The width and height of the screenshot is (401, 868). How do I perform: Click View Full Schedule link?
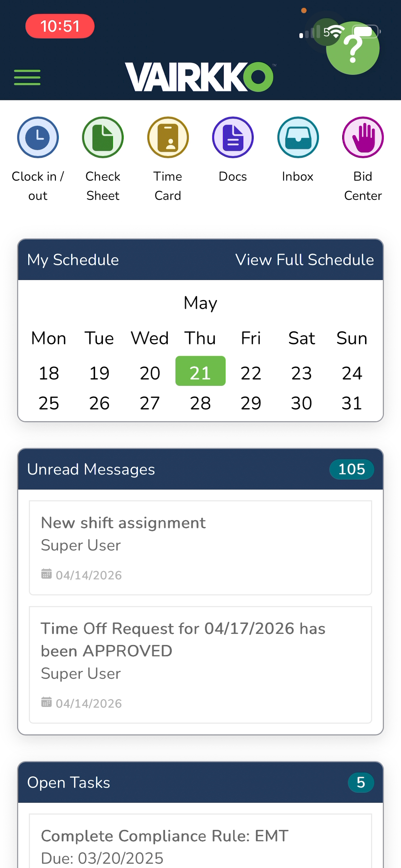coord(304,260)
